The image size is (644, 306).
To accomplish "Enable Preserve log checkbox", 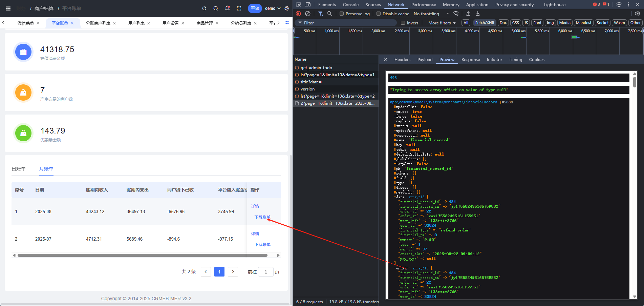I will [x=342, y=14].
